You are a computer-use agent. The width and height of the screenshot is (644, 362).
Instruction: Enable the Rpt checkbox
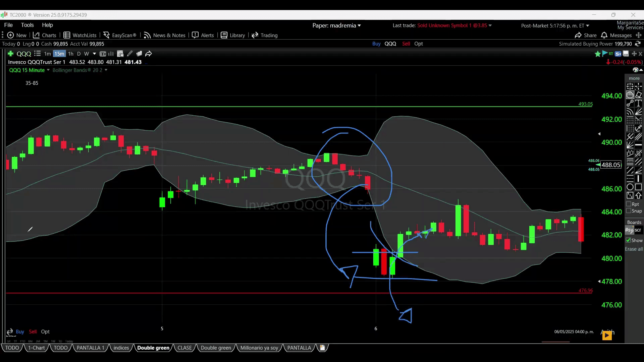point(629,204)
